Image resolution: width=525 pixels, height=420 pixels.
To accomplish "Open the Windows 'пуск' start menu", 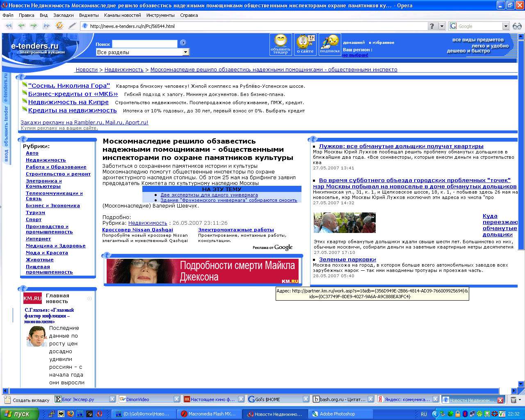I will 20,414.
